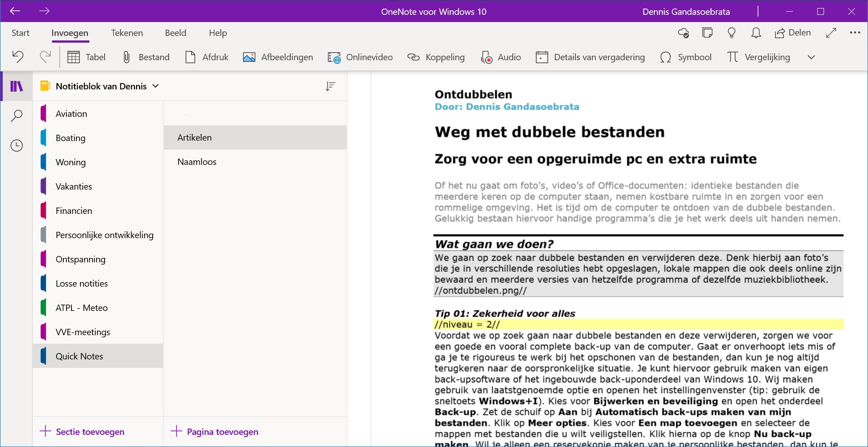Open the Naamloos page
The image size is (868, 447).
click(x=256, y=162)
